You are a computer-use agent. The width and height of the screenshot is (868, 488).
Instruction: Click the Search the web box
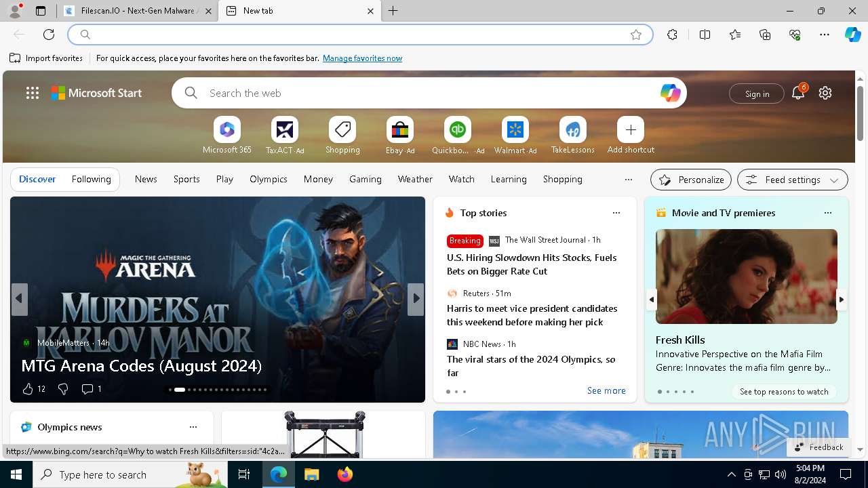point(429,93)
